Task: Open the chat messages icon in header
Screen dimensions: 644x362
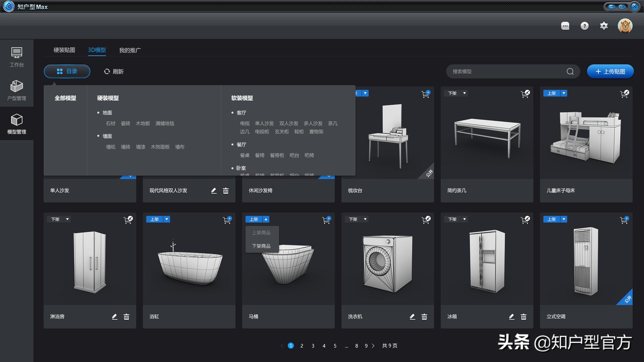Action: [x=565, y=26]
